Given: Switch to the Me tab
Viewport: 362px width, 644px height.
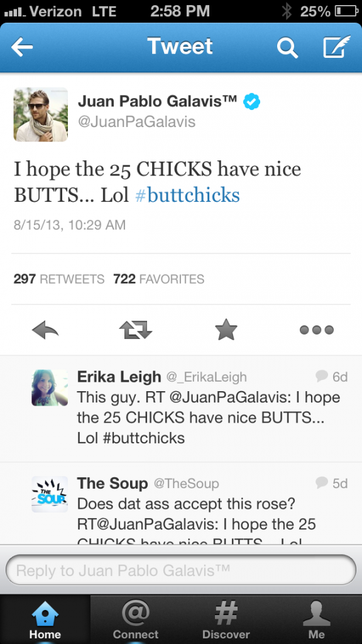Looking at the screenshot, I should tap(317, 619).
